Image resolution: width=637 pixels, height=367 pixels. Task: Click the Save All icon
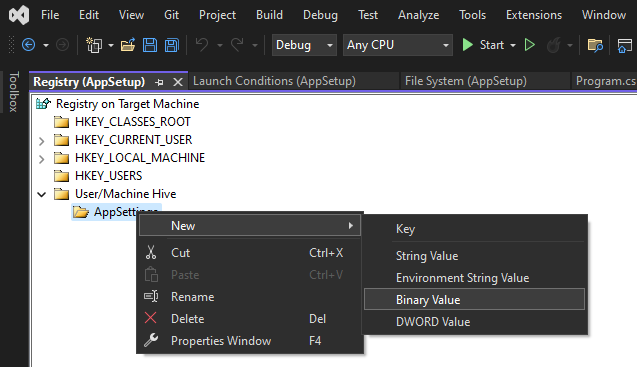172,45
